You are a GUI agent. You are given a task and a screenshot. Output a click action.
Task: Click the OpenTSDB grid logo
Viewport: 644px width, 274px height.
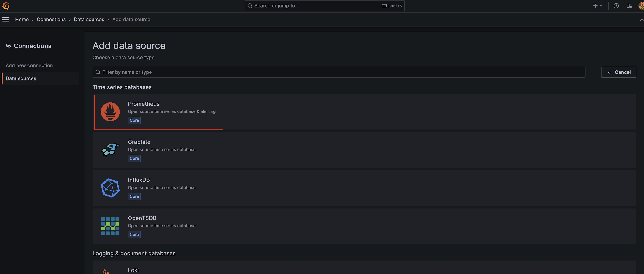110,226
